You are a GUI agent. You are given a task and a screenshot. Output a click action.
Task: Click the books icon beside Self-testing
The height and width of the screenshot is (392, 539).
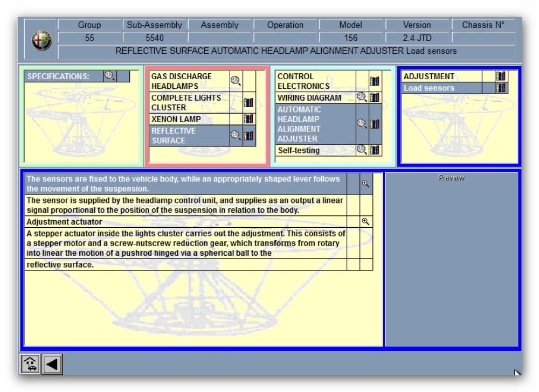click(x=375, y=150)
